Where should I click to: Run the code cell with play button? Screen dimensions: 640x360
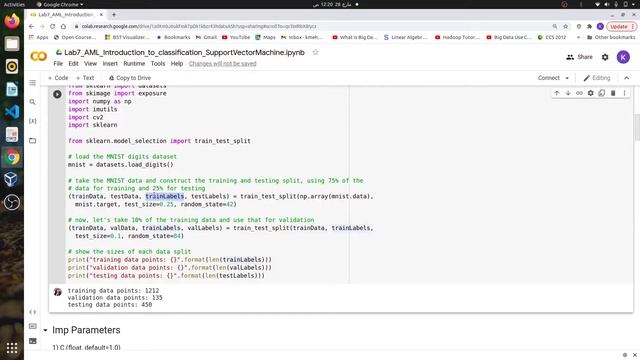(57, 94)
